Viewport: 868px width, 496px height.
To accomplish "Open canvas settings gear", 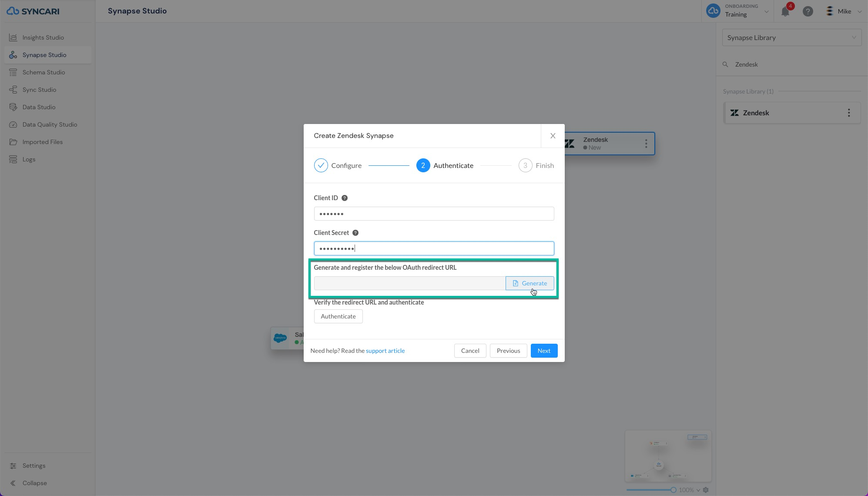I will click(706, 490).
